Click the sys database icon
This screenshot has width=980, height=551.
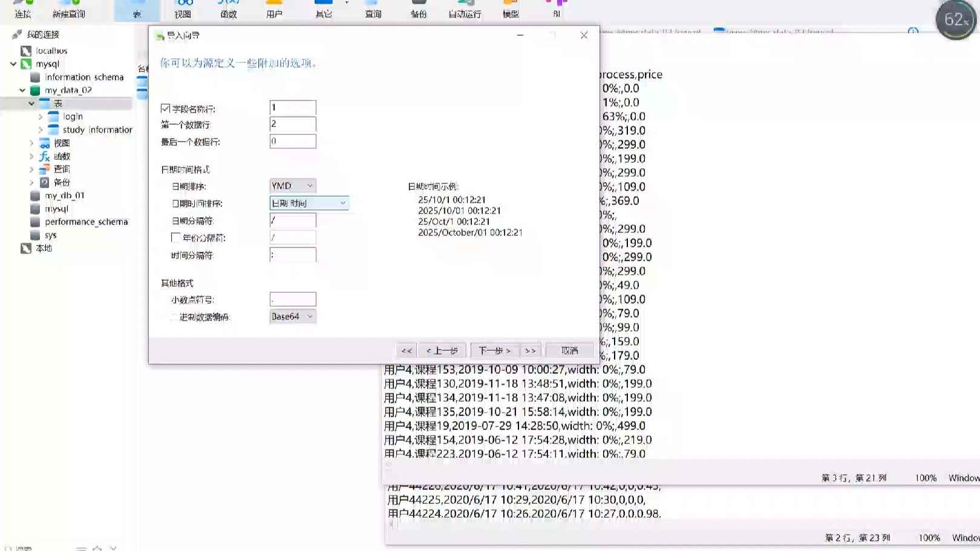pyautogui.click(x=35, y=235)
